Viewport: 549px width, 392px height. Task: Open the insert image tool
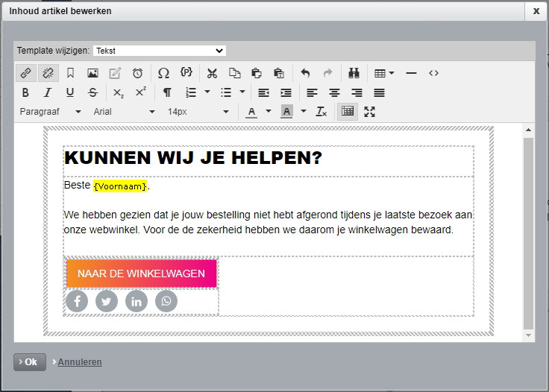(92, 73)
